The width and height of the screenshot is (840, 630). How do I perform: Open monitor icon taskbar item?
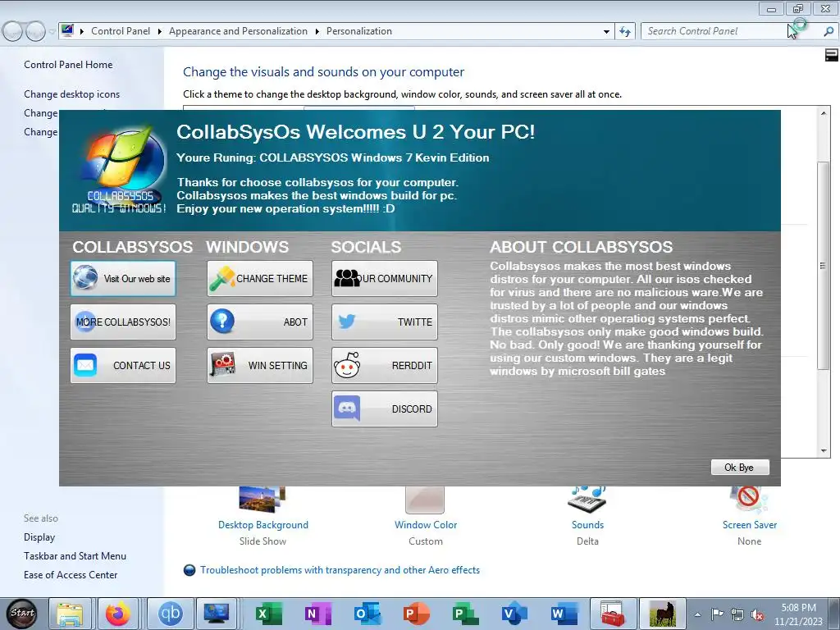point(217,614)
